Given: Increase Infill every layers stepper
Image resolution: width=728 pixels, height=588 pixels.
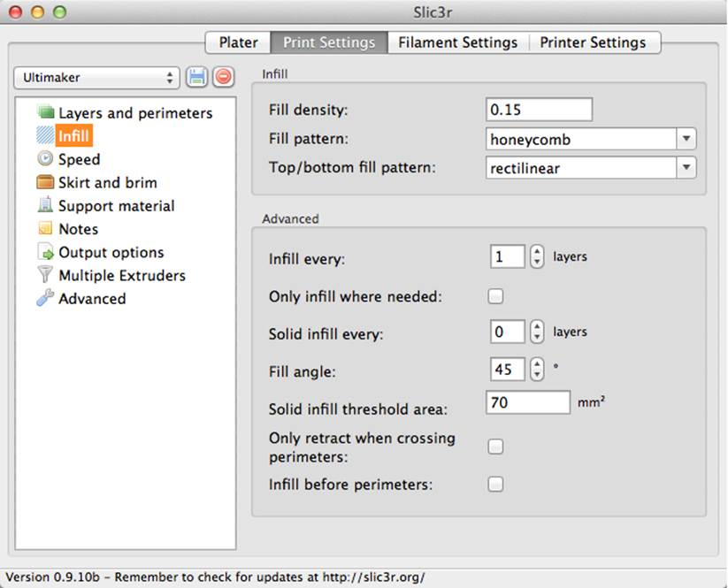Looking at the screenshot, I should [537, 251].
